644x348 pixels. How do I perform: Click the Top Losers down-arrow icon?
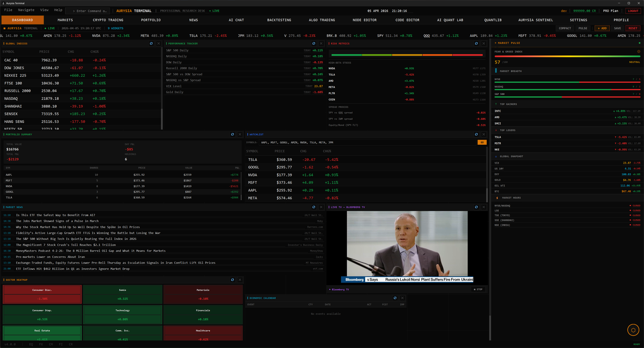(x=496, y=130)
